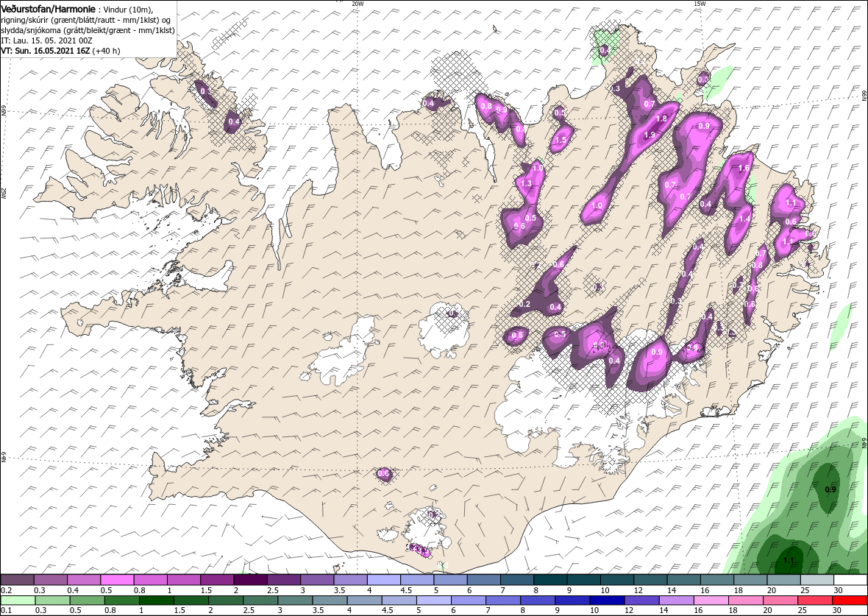
Task: Click the 0.5 green swatch in the lower legend row
Action: pyautogui.click(x=87, y=601)
